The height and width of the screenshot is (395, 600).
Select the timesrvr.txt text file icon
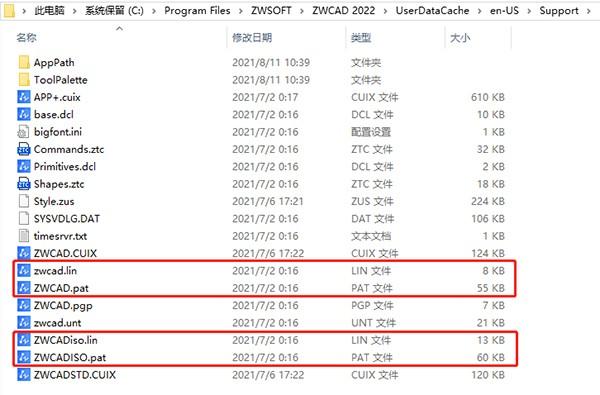(24, 236)
